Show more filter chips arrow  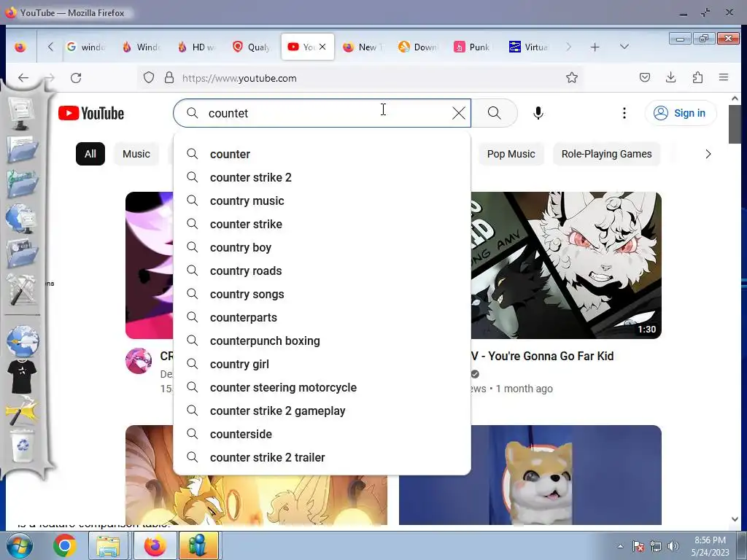click(708, 154)
